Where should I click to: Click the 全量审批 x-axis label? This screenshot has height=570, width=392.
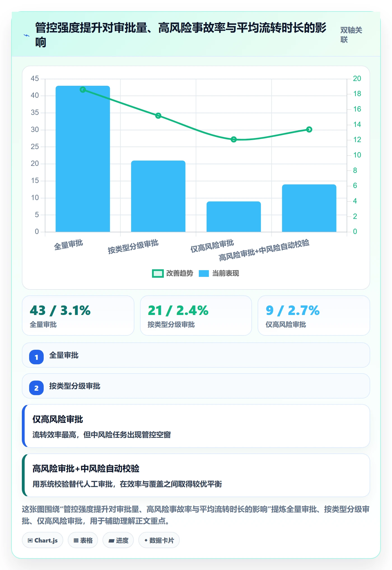click(69, 245)
